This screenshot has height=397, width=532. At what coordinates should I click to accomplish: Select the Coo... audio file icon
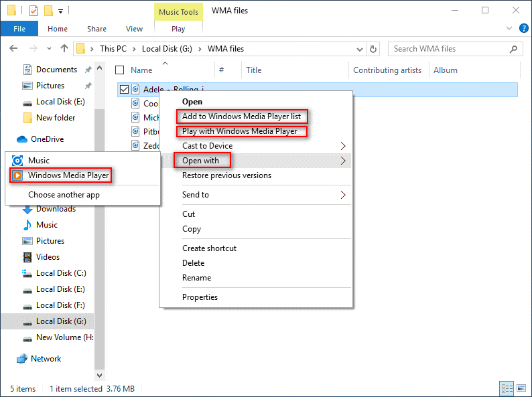[135, 103]
